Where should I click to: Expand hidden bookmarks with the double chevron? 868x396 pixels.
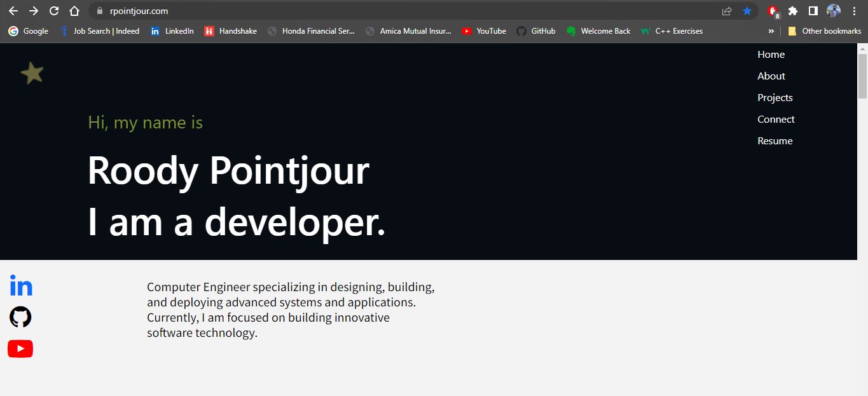pyautogui.click(x=771, y=31)
